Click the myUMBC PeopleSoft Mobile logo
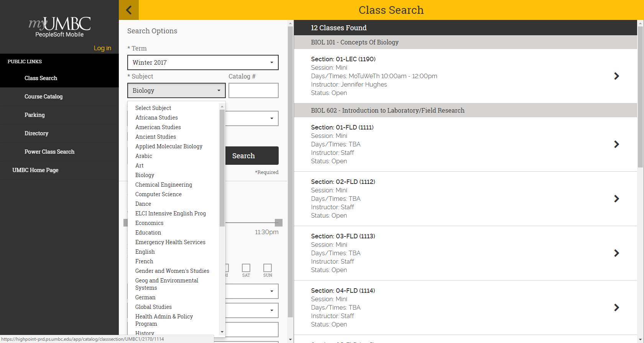 [x=59, y=27]
